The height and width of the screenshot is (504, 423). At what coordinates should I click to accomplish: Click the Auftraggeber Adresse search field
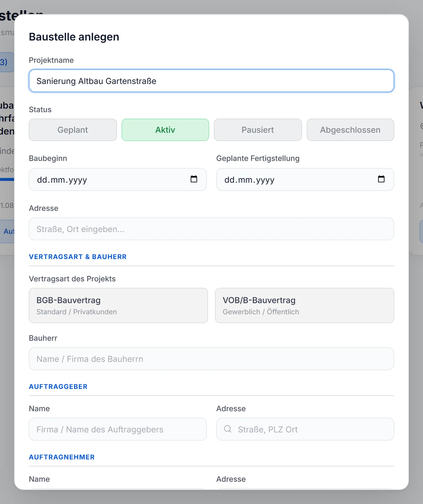305,429
